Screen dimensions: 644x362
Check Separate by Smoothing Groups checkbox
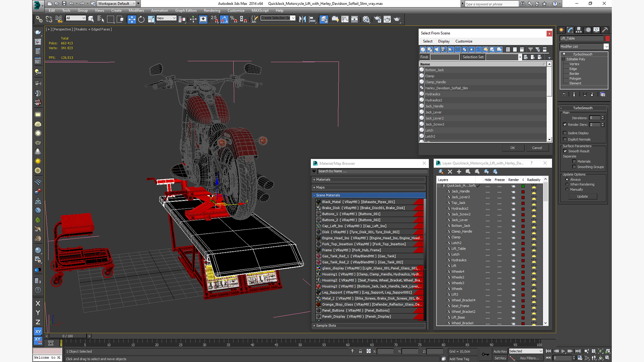pos(574,167)
